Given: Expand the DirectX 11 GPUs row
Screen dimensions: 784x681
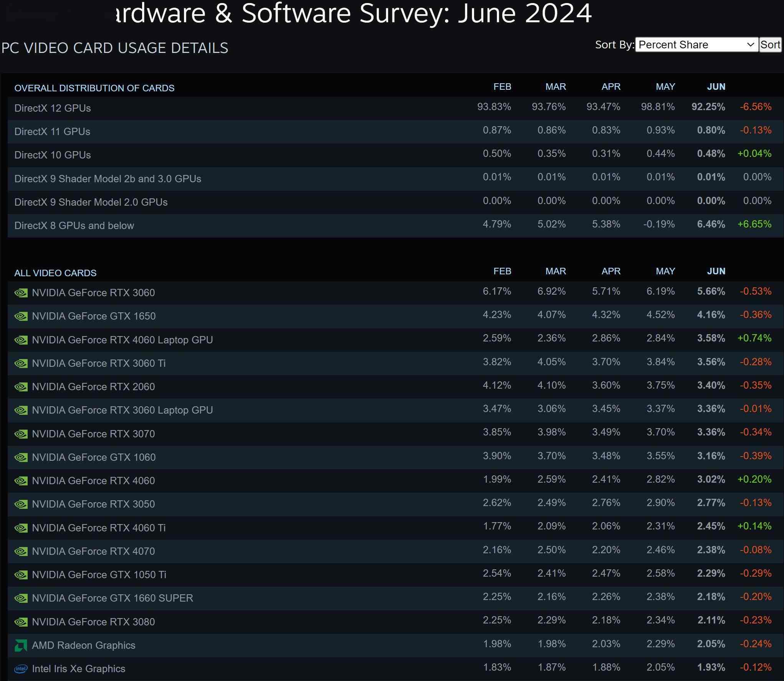Looking at the screenshot, I should 395,132.
